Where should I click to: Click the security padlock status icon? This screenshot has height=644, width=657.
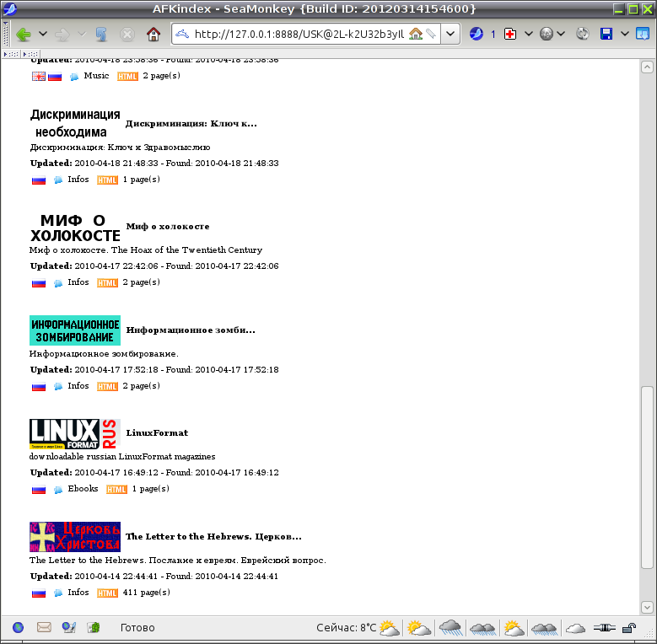coord(629,628)
